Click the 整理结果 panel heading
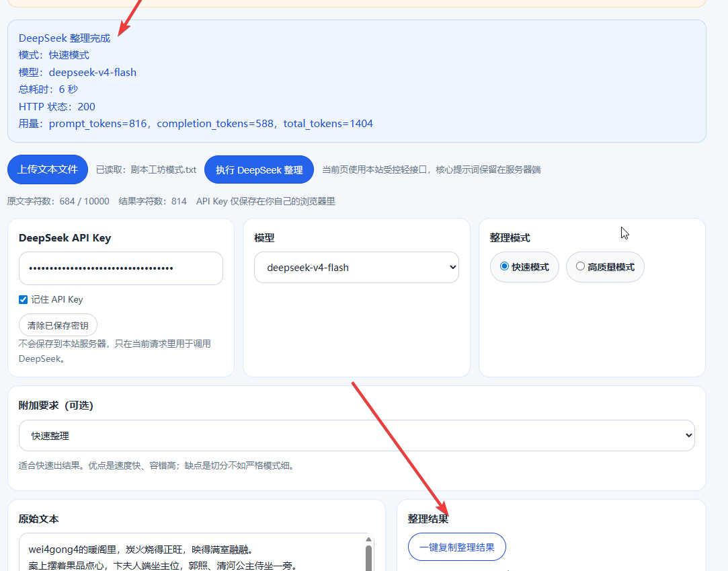Screen dimensions: 728x571 pyautogui.click(x=428, y=519)
